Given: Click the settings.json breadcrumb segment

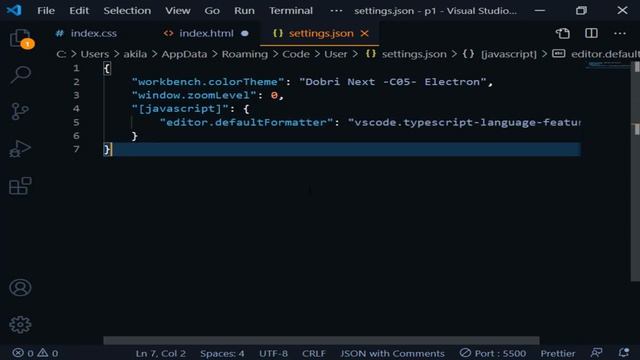Looking at the screenshot, I should (414, 54).
